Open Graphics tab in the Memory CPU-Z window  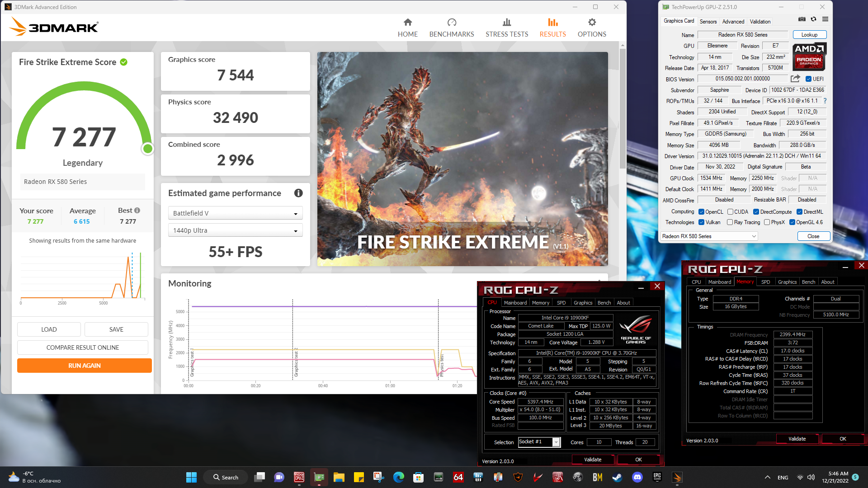[787, 282]
